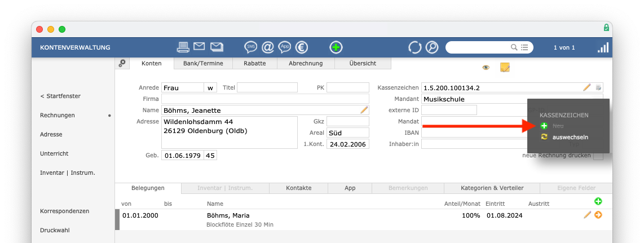Viewport: 644px width, 243px height.
Task: Open the SMS speech bubble icon
Action: (x=250, y=47)
